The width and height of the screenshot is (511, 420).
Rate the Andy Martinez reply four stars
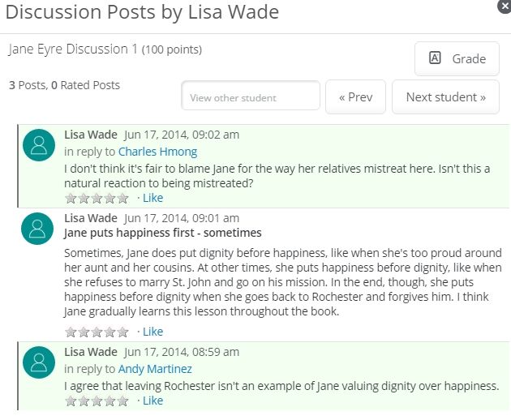[109, 401]
